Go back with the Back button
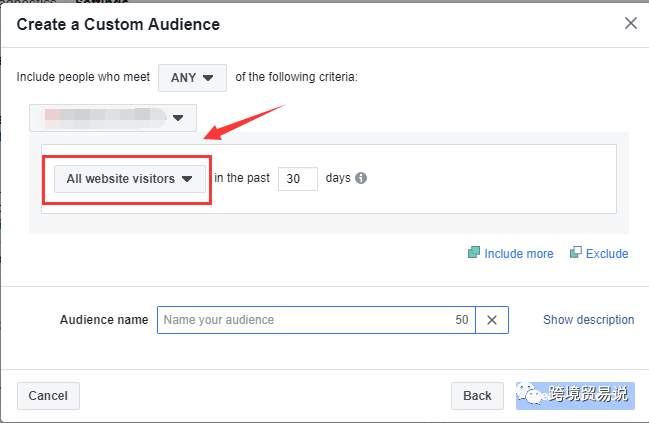Screen dimensions: 649x423 [x=477, y=395]
